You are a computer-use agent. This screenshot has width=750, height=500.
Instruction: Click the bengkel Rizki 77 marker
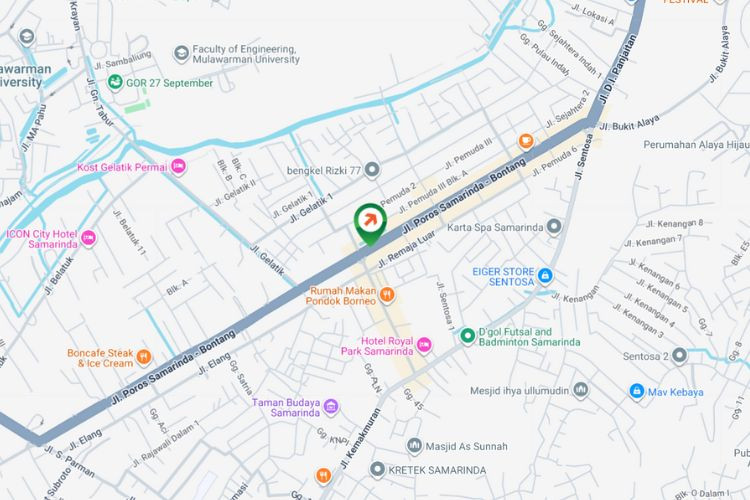click(372, 169)
